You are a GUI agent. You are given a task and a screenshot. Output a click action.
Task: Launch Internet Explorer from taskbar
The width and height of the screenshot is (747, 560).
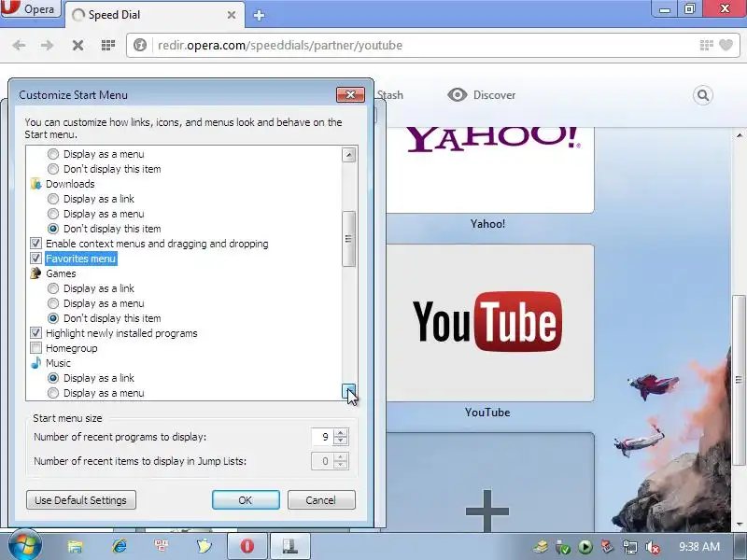pos(120,546)
